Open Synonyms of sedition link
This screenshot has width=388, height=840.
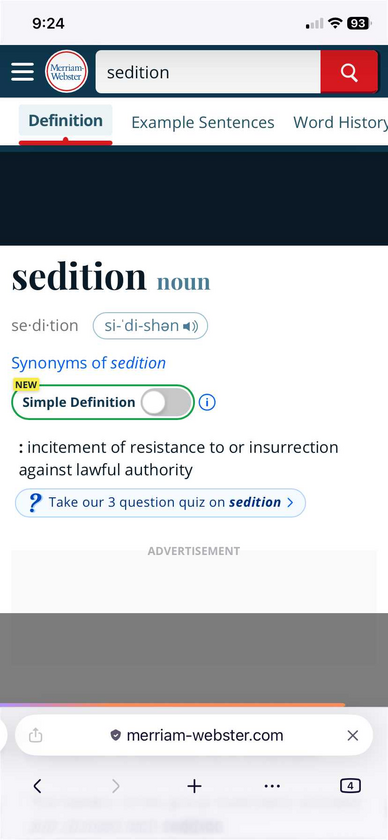88,363
